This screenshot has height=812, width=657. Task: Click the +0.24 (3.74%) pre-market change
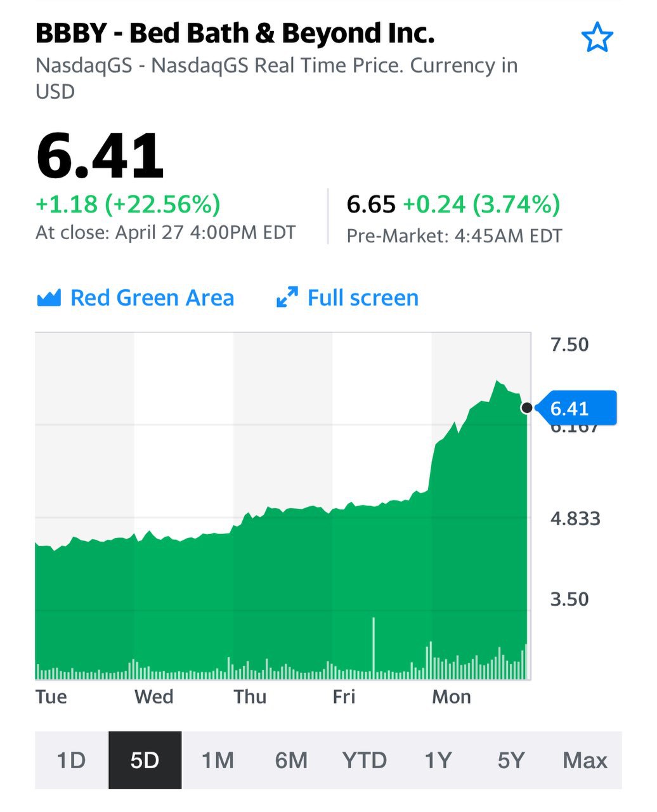pos(482,204)
